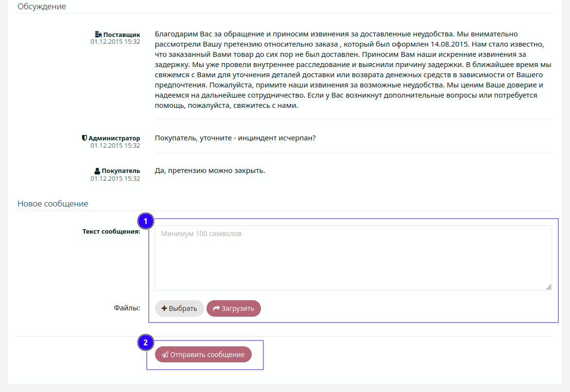This screenshot has height=392, width=570.
Task: Click the Покупатель author name
Action: tap(121, 171)
